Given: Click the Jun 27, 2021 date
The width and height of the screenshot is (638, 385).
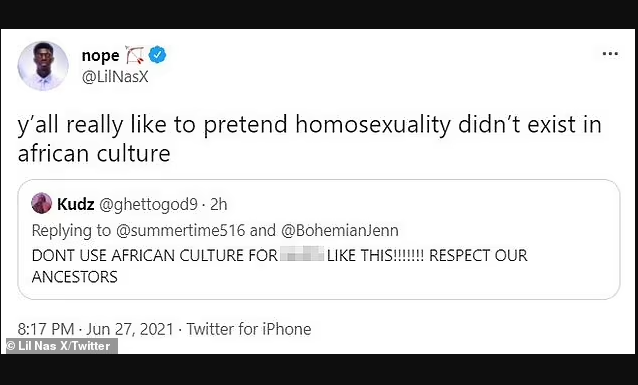Looking at the screenshot, I should (130, 329).
